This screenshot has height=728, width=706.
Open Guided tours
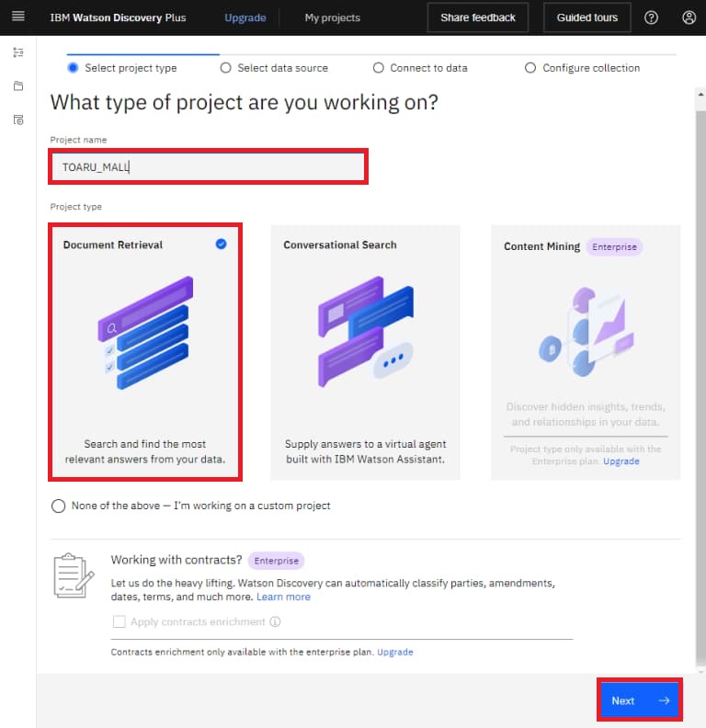pyautogui.click(x=587, y=17)
